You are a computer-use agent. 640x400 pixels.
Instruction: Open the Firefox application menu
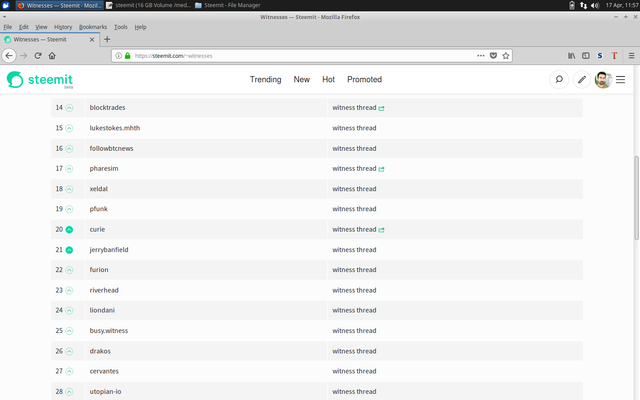[631, 56]
